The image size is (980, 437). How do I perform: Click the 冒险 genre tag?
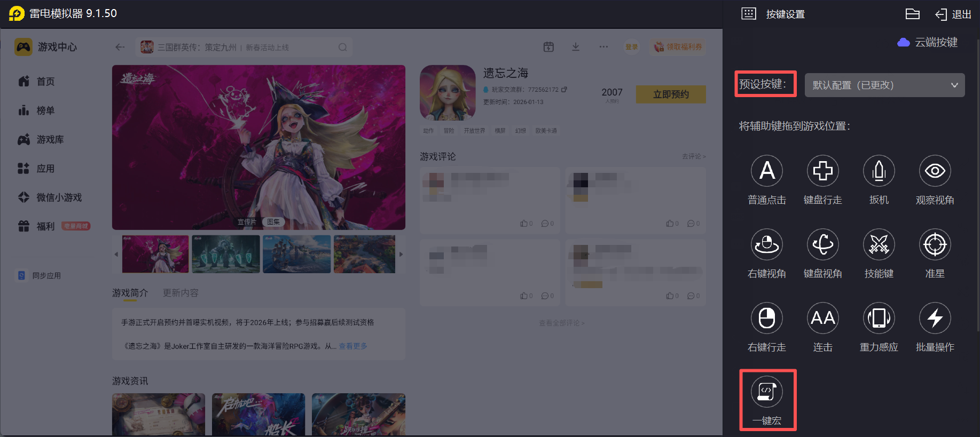449,131
